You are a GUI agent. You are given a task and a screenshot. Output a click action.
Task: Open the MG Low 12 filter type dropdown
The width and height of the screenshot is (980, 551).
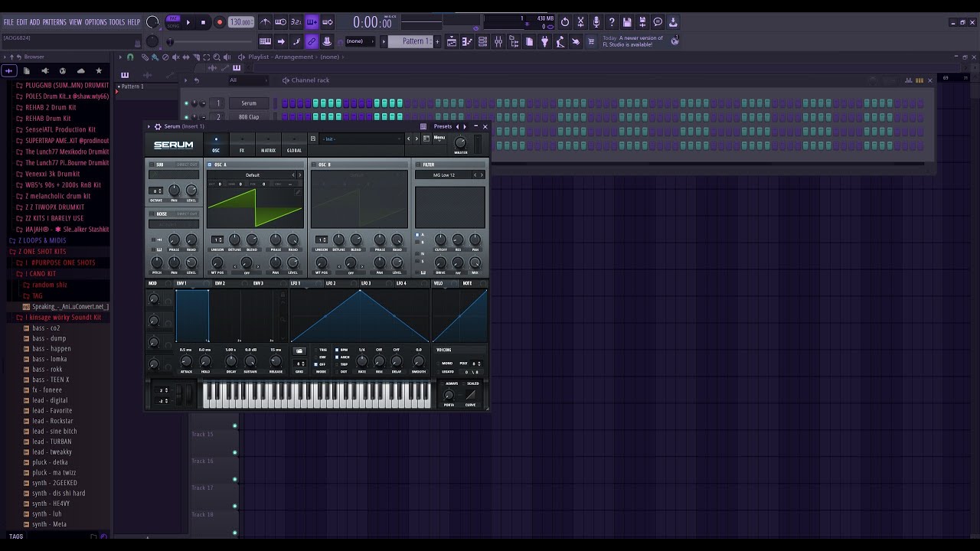click(x=444, y=175)
